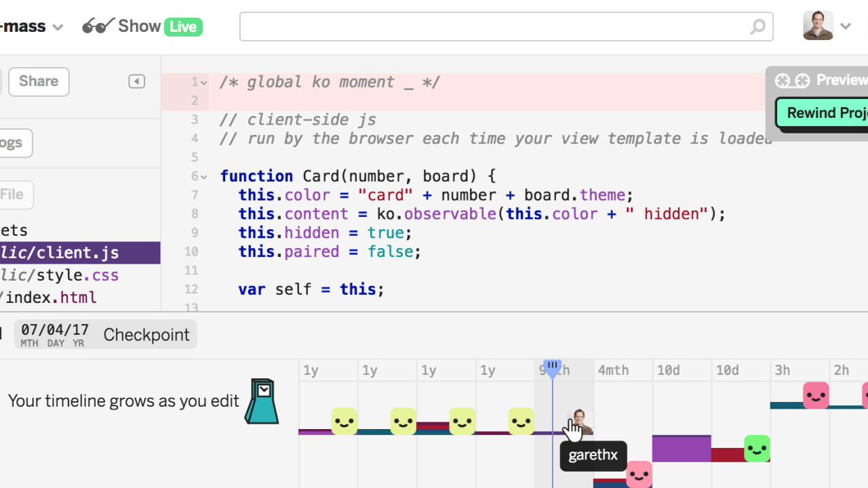Toggle the Live status badge
The height and width of the screenshot is (488, 868).
[183, 27]
